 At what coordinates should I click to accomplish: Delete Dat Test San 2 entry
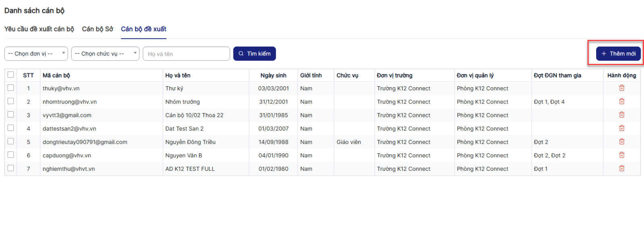(x=621, y=128)
